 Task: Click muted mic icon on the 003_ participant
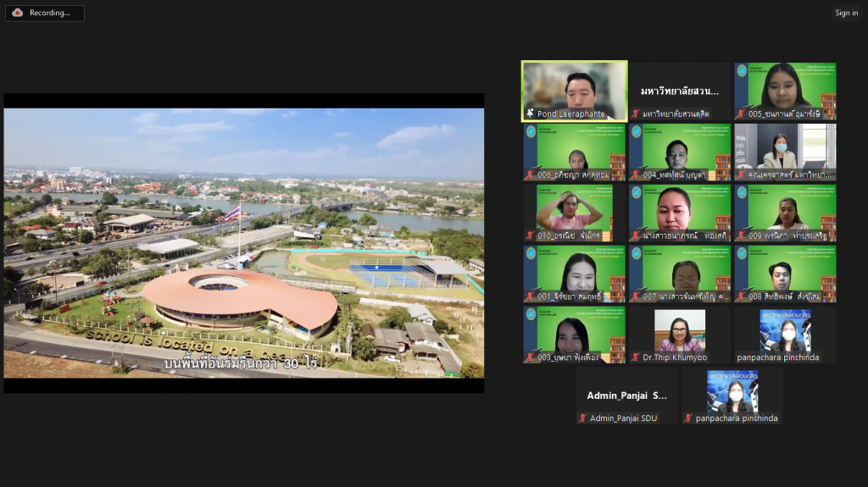coord(529,357)
